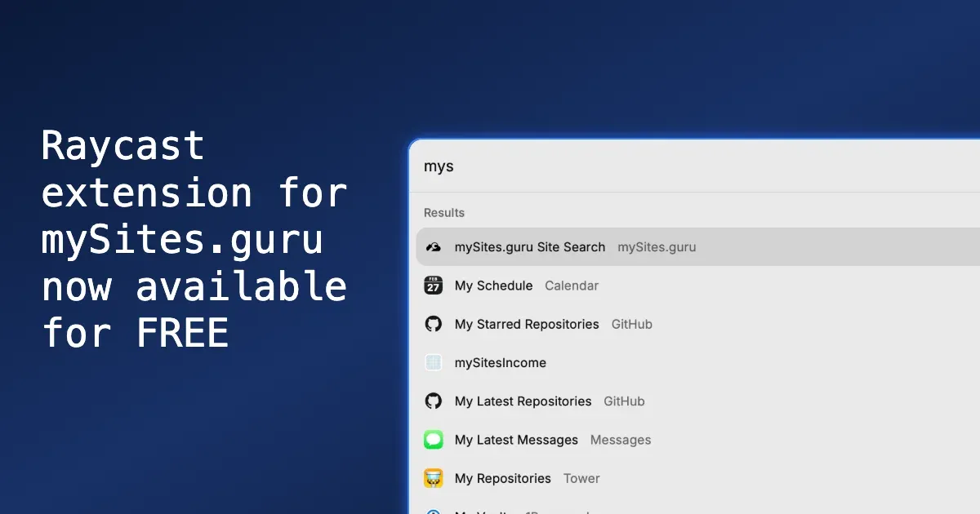Open mySites.guru Site Search
980x514 pixels.
[x=529, y=246]
